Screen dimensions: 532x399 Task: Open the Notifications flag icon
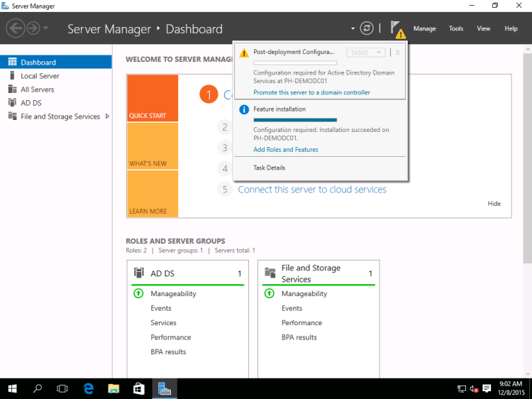click(396, 28)
